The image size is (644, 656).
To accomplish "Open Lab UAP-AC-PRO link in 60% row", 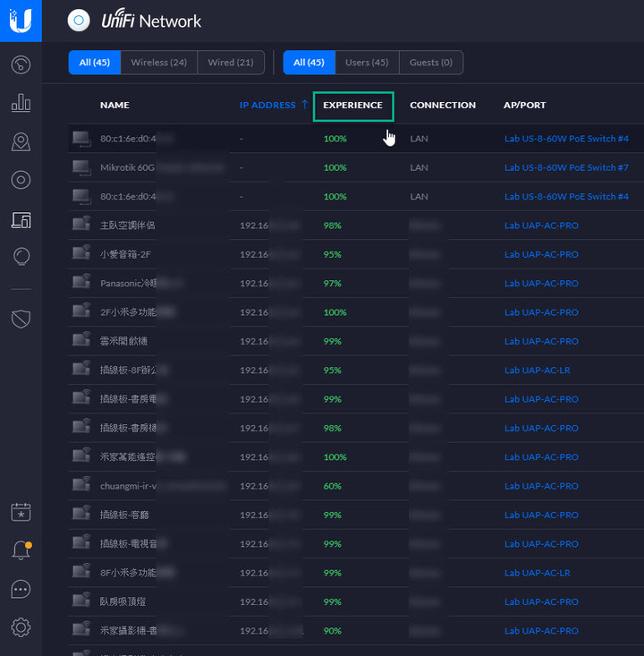I will [541, 486].
